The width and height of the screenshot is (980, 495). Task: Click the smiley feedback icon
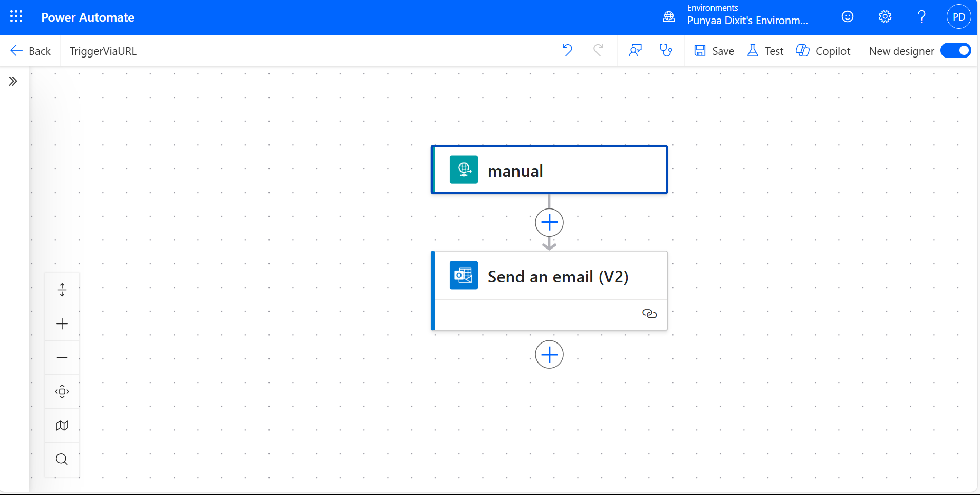pos(848,17)
